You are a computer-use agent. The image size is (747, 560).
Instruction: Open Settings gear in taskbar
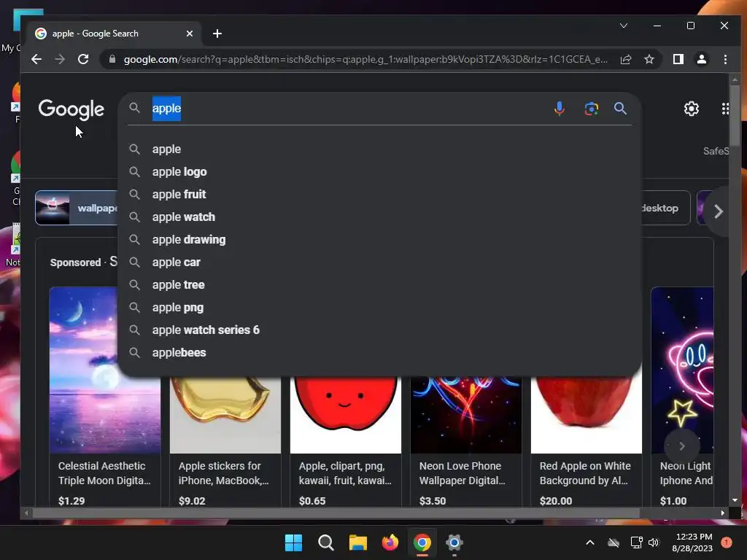(454, 542)
